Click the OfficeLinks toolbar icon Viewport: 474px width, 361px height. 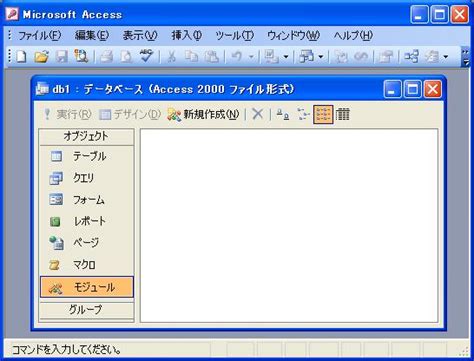[x=272, y=57]
